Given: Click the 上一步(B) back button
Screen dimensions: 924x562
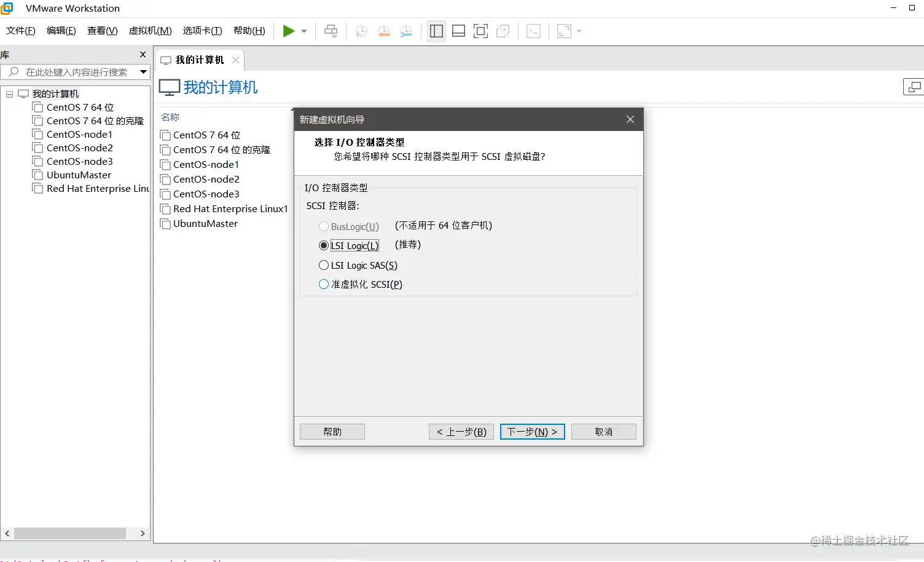Looking at the screenshot, I should (461, 432).
